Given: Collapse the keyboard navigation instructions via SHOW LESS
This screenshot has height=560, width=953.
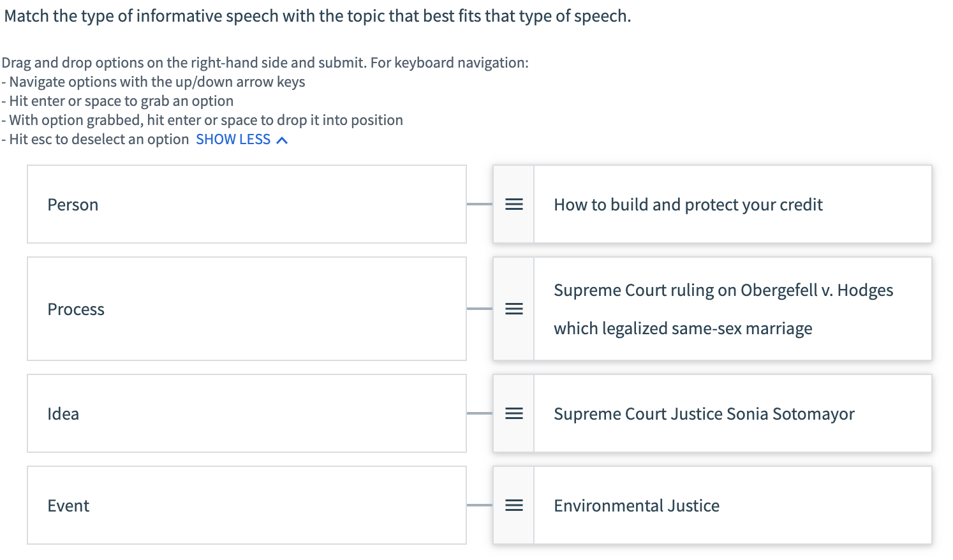Looking at the screenshot, I should [x=233, y=139].
